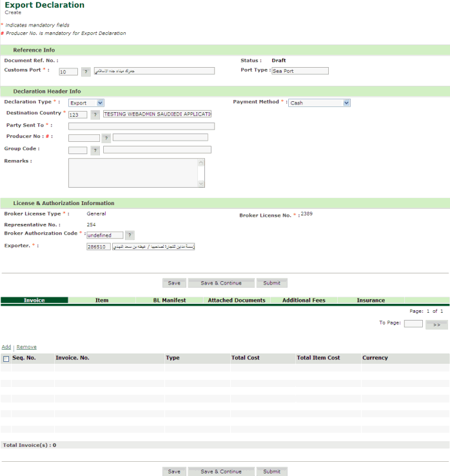Click the Broker Authorization Code lookup icon
Image resolution: width=450 pixels, height=476 pixels.
click(x=130, y=235)
